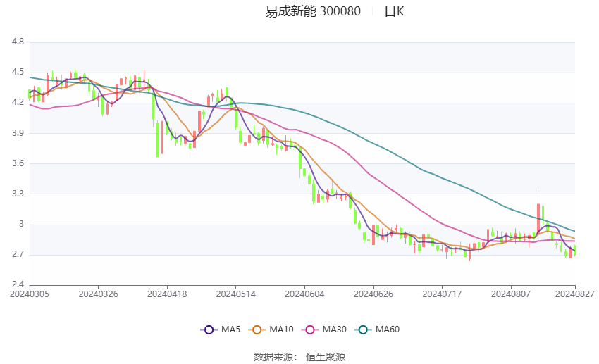Screen dimensions: 599x364
Task: Click x-axis date label 20240626
Action: (373, 294)
